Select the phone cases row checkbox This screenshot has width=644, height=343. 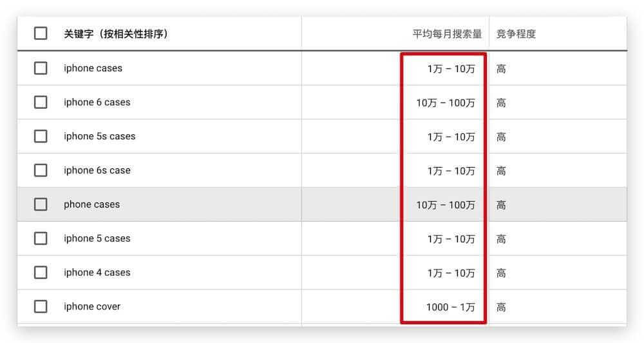[41, 204]
